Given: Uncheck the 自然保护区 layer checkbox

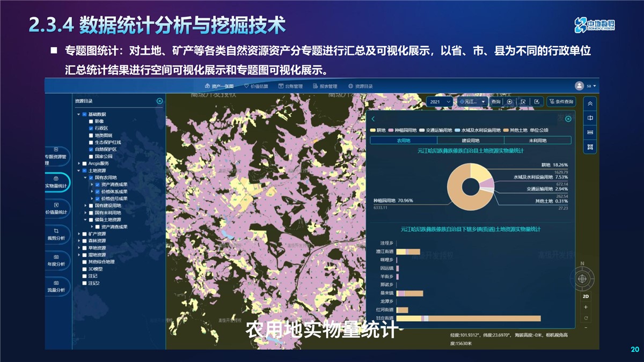Looking at the screenshot, I should 91,149.
